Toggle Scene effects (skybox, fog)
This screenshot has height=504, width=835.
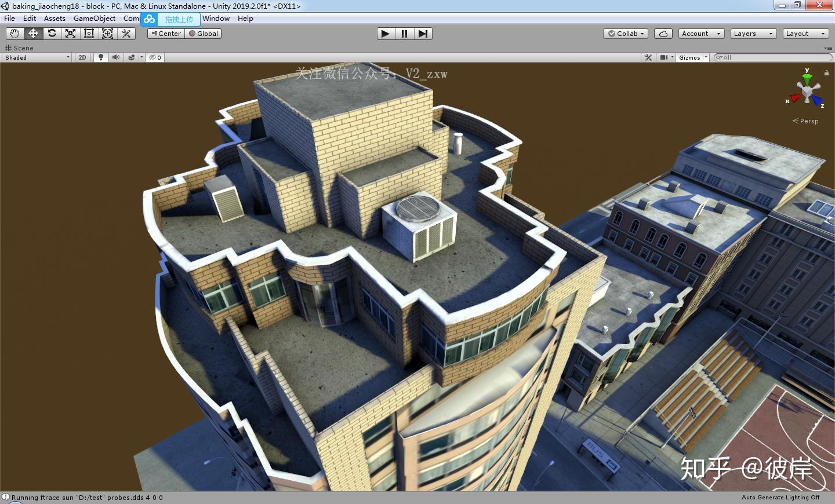coord(132,57)
